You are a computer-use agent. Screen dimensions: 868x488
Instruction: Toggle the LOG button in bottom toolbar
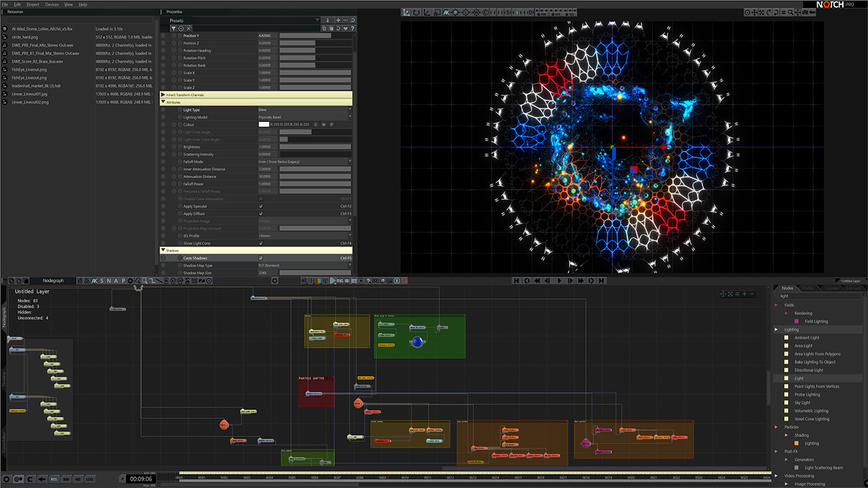tap(90, 479)
